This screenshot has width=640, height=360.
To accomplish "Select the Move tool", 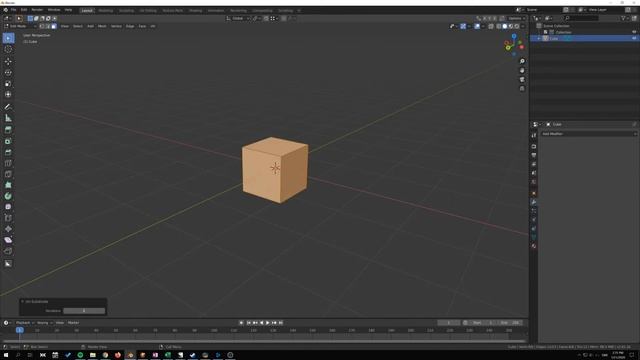I will [x=8, y=62].
